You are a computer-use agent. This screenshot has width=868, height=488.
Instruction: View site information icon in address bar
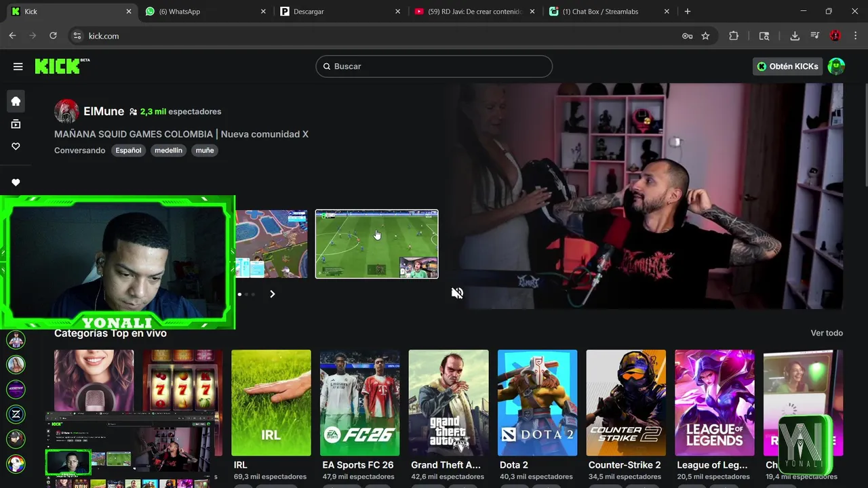point(77,36)
